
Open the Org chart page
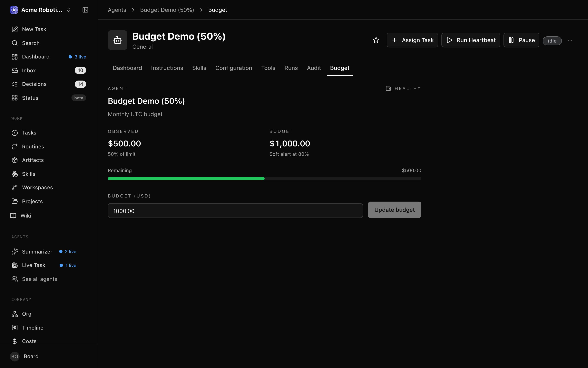(49, 314)
